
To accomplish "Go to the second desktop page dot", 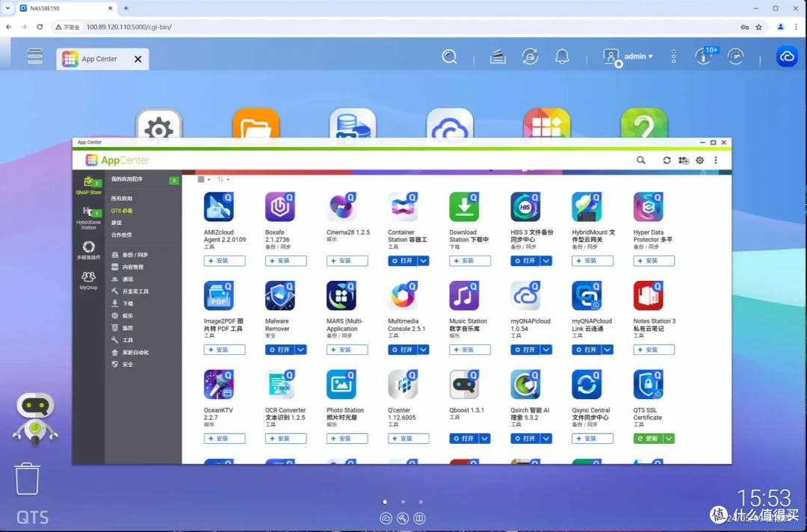I will click(x=403, y=501).
